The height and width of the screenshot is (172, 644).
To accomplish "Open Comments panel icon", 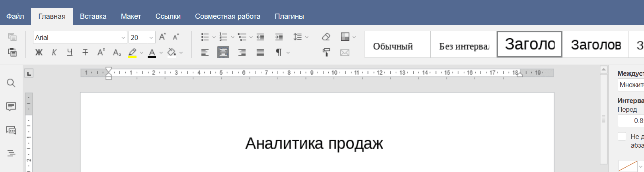I will 11,107.
